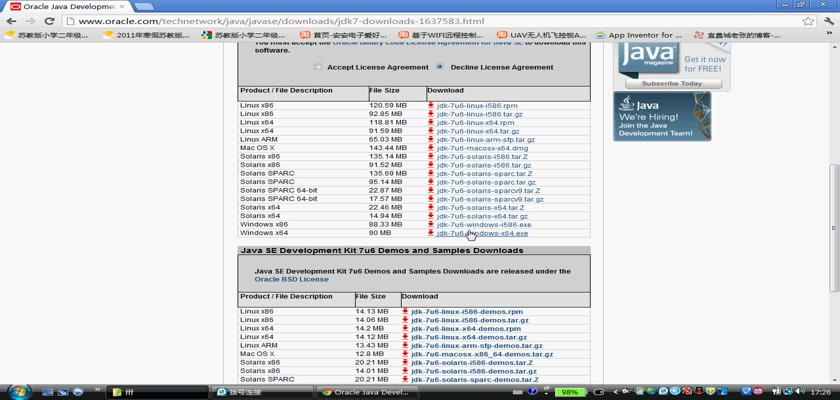840x400 pixels.
Task: Download jdk-7u6-linux-arm-sfp.tar.gz
Action: 486,140
